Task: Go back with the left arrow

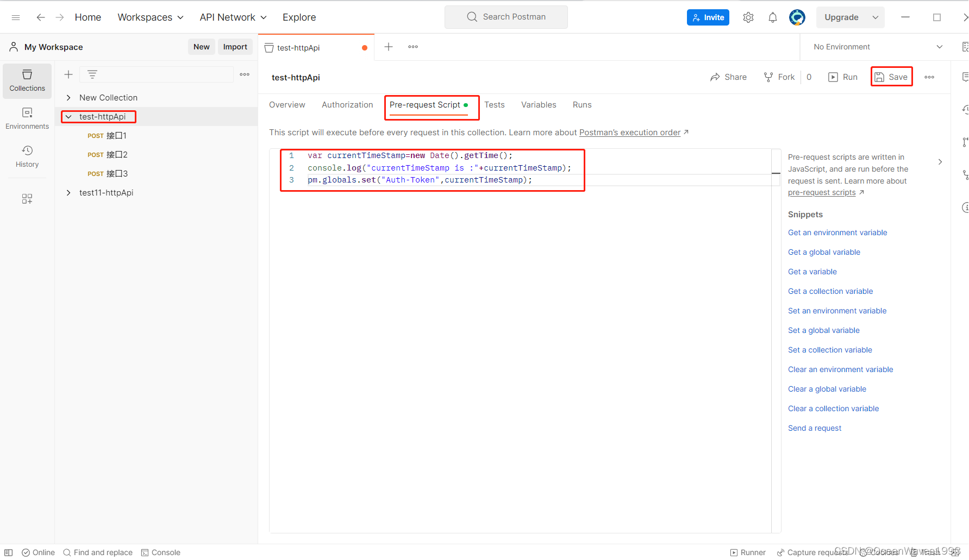Action: 41,17
